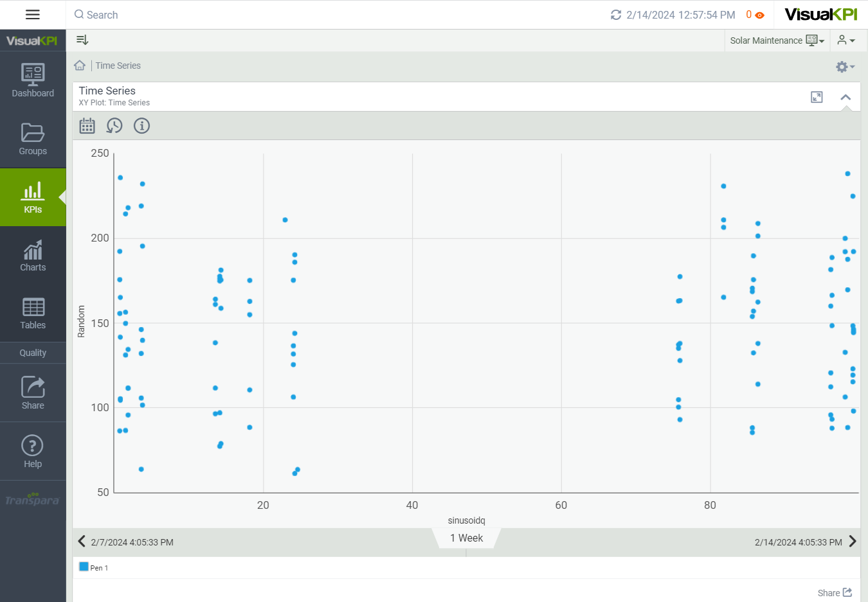Click the home breadcrumb icon
This screenshot has height=602, width=868.
80,66
